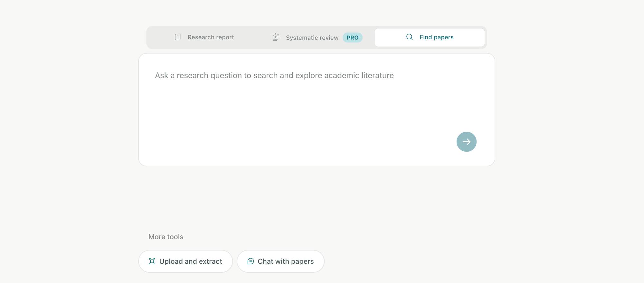Viewport: 644px width, 283px height.
Task: Click the teal PRO badge
Action: coord(353,38)
